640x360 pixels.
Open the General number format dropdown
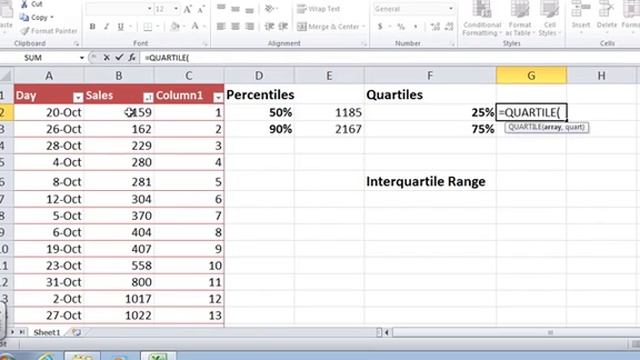coord(451,9)
